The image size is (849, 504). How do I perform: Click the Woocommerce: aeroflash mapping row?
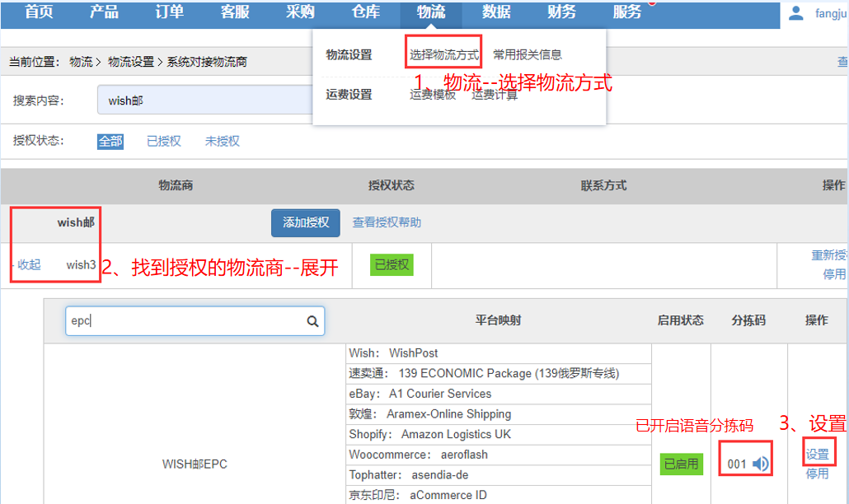pyautogui.click(x=499, y=455)
